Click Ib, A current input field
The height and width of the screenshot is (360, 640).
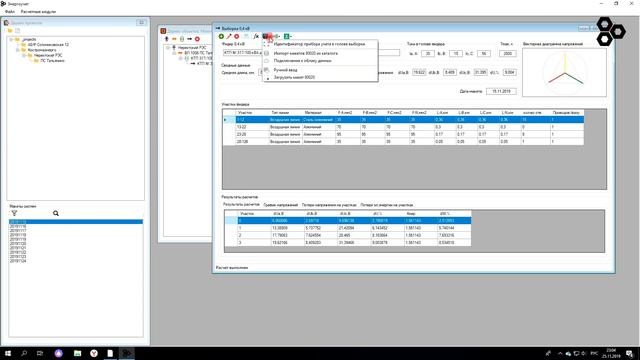pos(456,53)
